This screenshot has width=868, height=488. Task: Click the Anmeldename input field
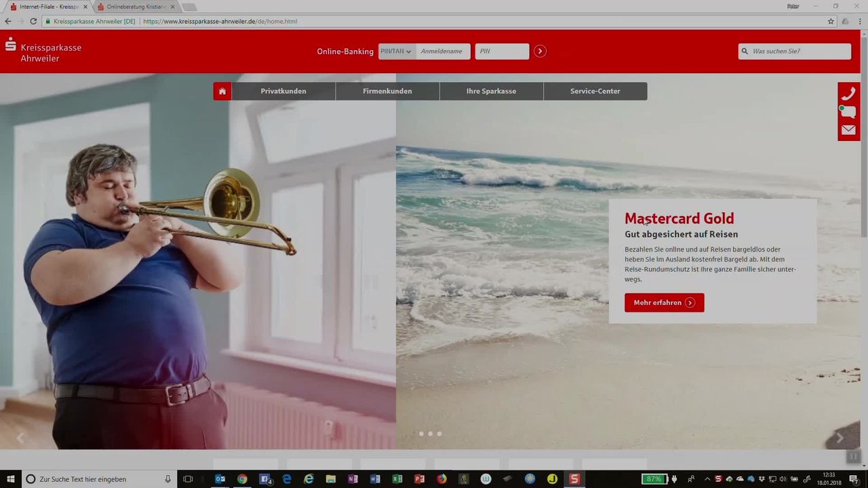[x=443, y=51]
